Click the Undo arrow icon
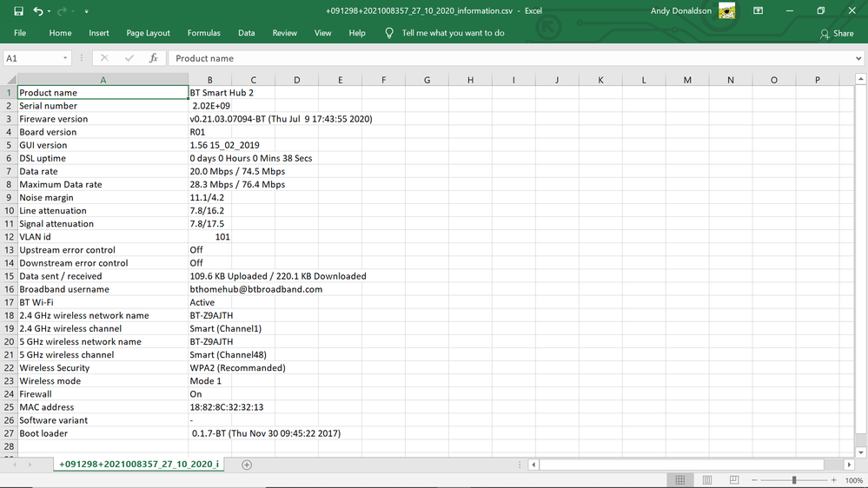868x488 pixels. tap(37, 11)
